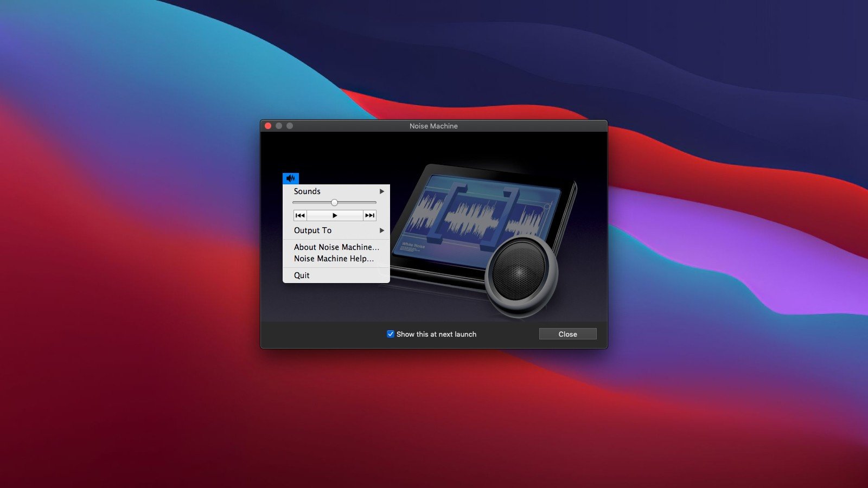Go back to the previous sound
Viewport: 868px width, 488px height.
point(300,215)
